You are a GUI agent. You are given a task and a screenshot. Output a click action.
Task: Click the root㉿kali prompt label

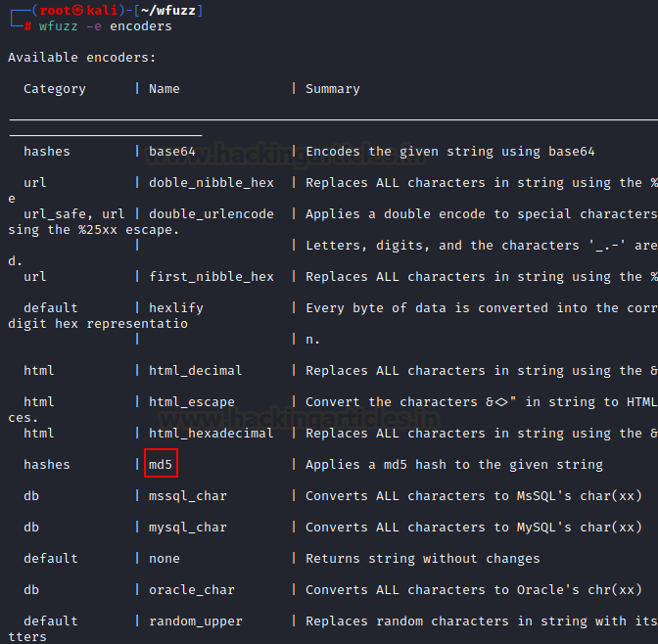tap(78, 10)
